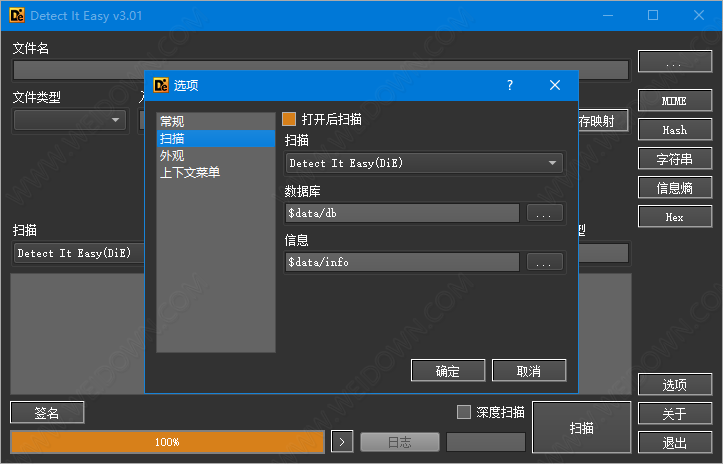Screen dimensions: 723x464
Task: Click the large 扫描 scan button
Action: pos(581,427)
